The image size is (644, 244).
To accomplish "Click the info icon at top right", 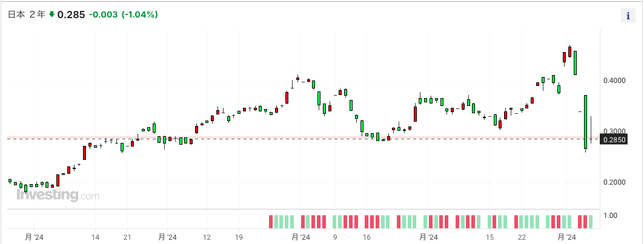I will pyautogui.click(x=628, y=16).
